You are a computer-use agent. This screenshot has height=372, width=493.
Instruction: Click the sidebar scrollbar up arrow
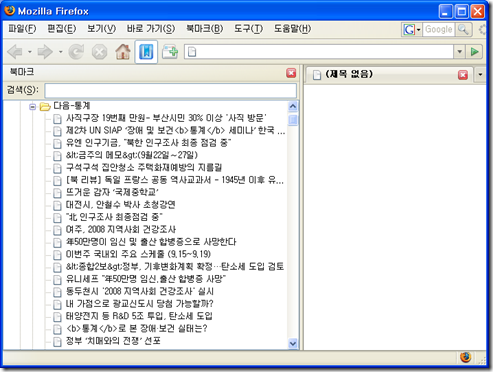tap(293, 106)
